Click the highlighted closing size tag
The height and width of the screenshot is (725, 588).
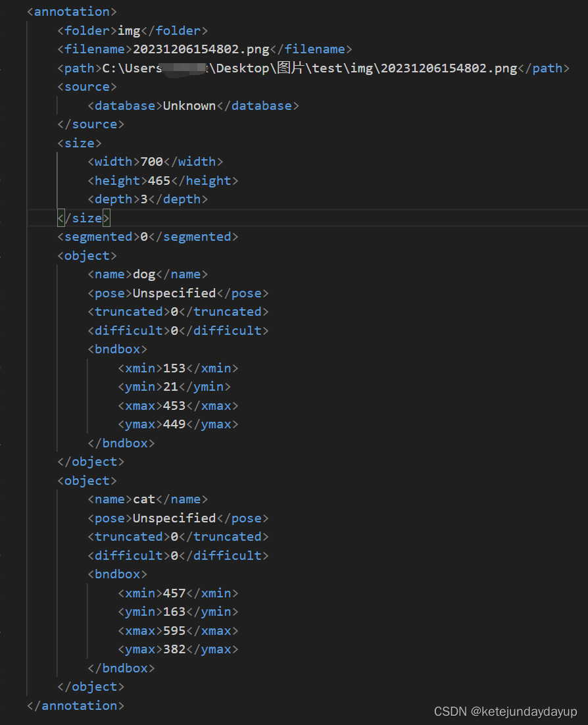(x=84, y=218)
